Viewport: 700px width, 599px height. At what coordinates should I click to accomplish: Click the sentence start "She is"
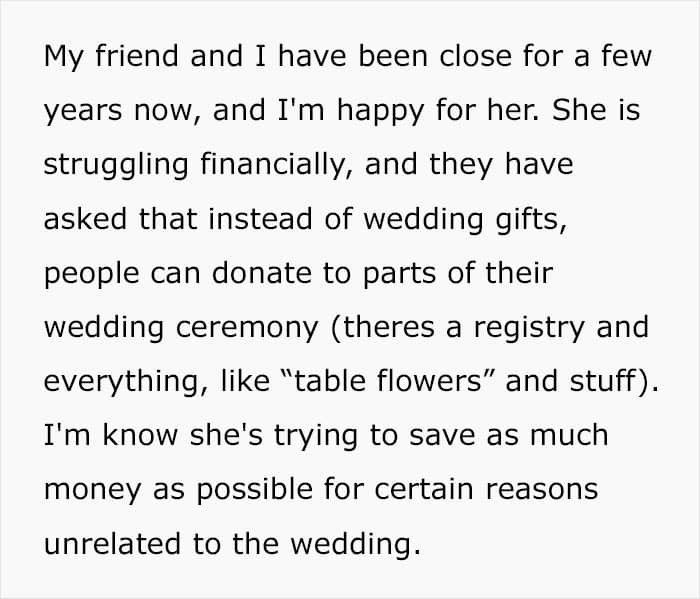coord(596,110)
